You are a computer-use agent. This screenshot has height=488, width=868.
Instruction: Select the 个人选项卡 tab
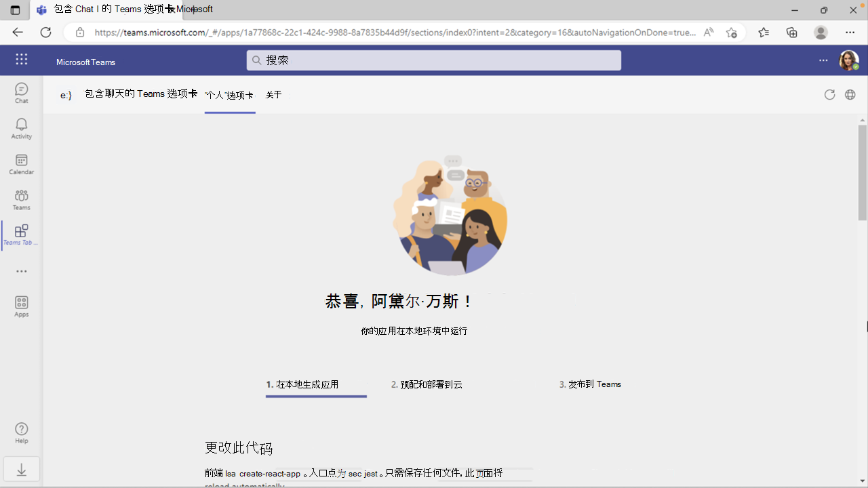pos(230,95)
